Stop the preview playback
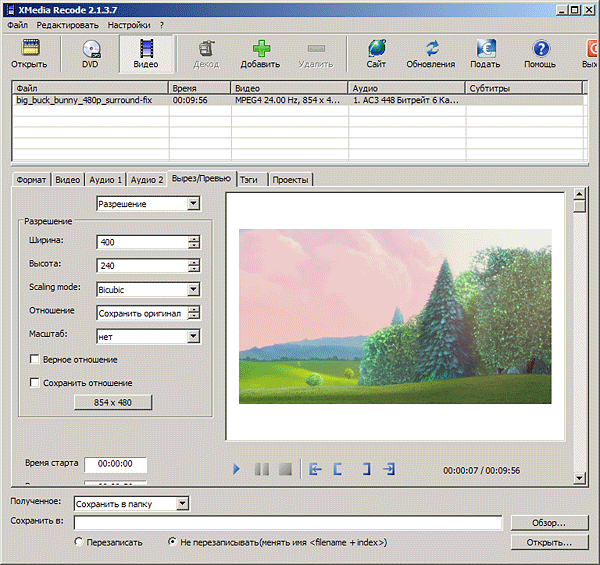The height and width of the screenshot is (565, 600). (285, 469)
